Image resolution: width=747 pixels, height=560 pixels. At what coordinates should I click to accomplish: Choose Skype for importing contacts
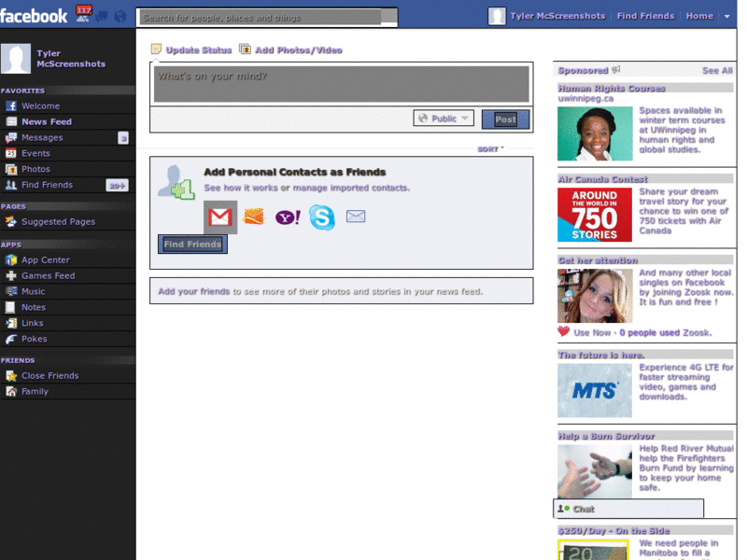coord(321,218)
